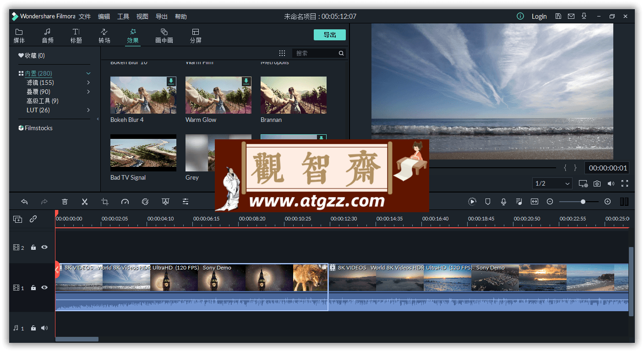Zoom in timeline with the plus icon
This screenshot has width=644, height=352.
point(608,202)
